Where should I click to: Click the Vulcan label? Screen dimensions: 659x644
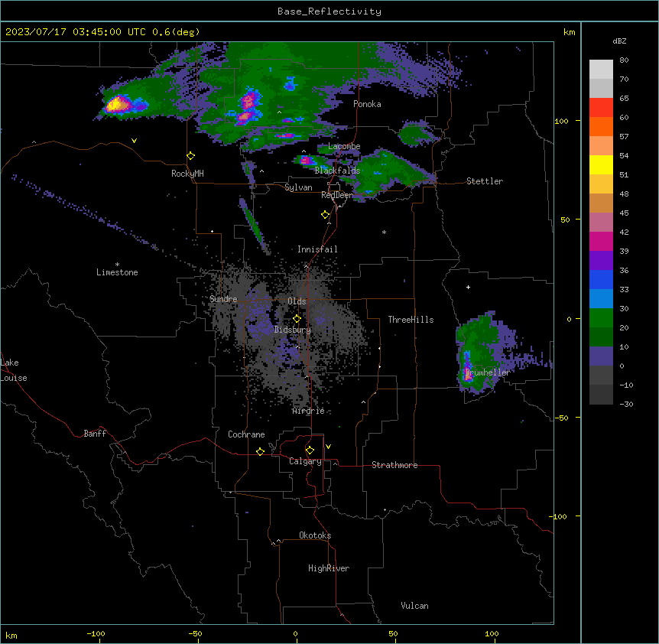click(415, 606)
